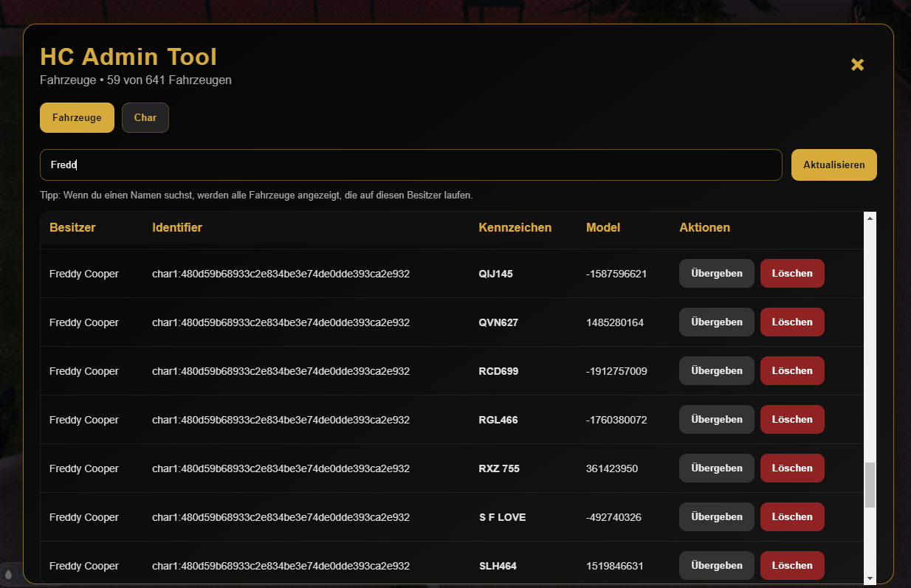The height and width of the screenshot is (588, 911).
Task: Click model value -1912757009
Action: click(x=616, y=371)
